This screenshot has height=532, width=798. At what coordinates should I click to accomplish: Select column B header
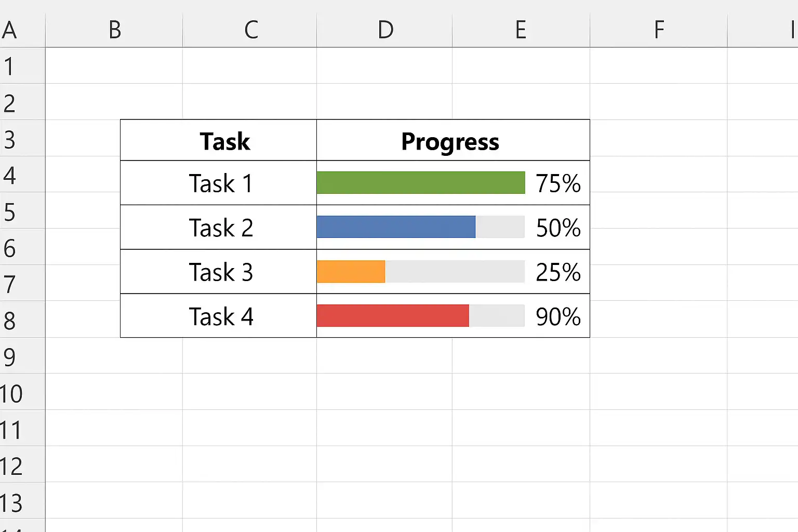point(114,30)
